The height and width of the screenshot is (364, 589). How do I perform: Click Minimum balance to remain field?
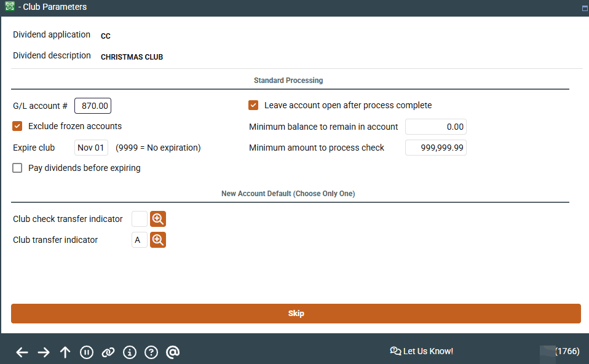point(435,127)
